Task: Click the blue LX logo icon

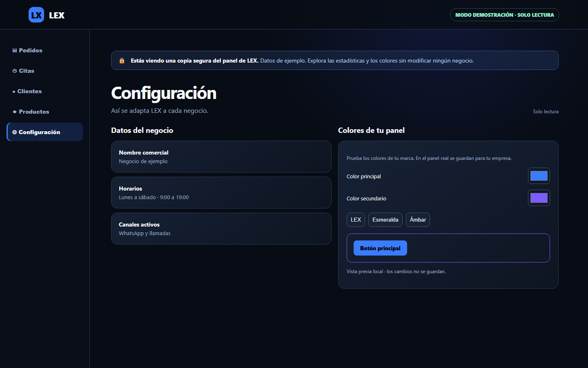Action: (x=36, y=15)
